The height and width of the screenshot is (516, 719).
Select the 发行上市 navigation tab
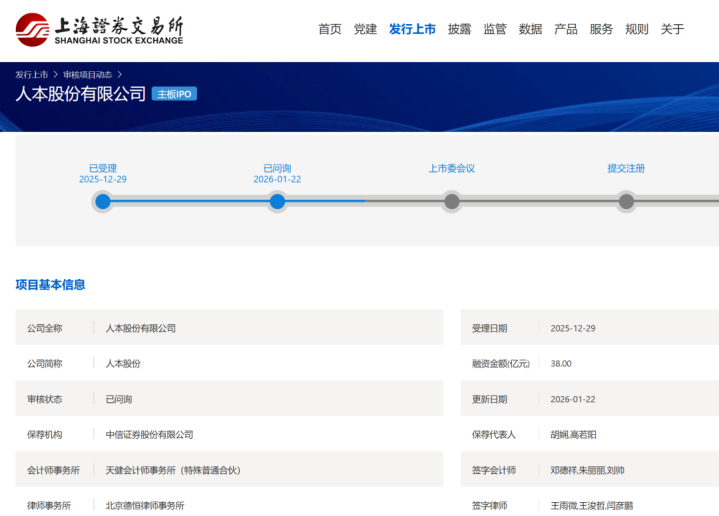pos(412,29)
